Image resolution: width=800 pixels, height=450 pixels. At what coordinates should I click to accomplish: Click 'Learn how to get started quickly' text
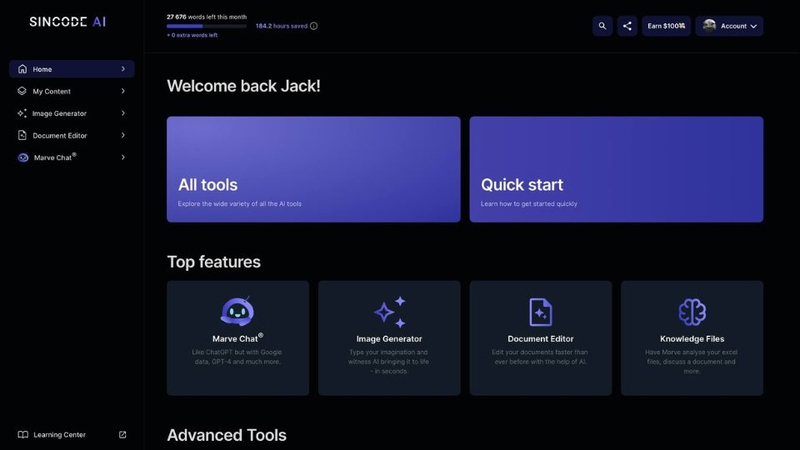click(x=529, y=204)
